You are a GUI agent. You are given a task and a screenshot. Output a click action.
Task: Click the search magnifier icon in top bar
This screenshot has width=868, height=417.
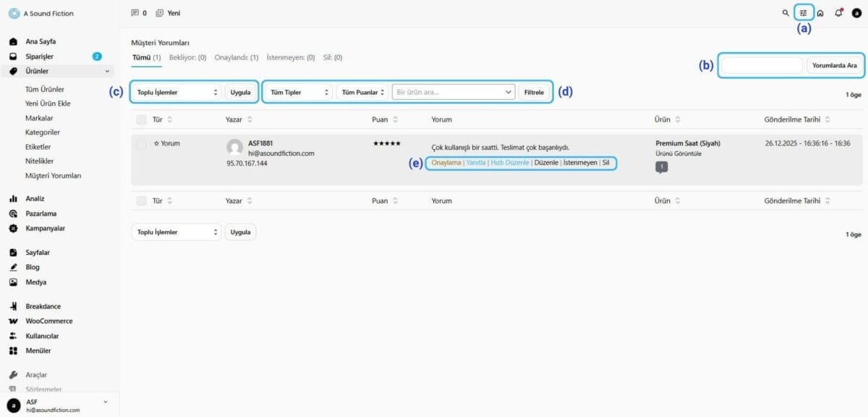[786, 13]
